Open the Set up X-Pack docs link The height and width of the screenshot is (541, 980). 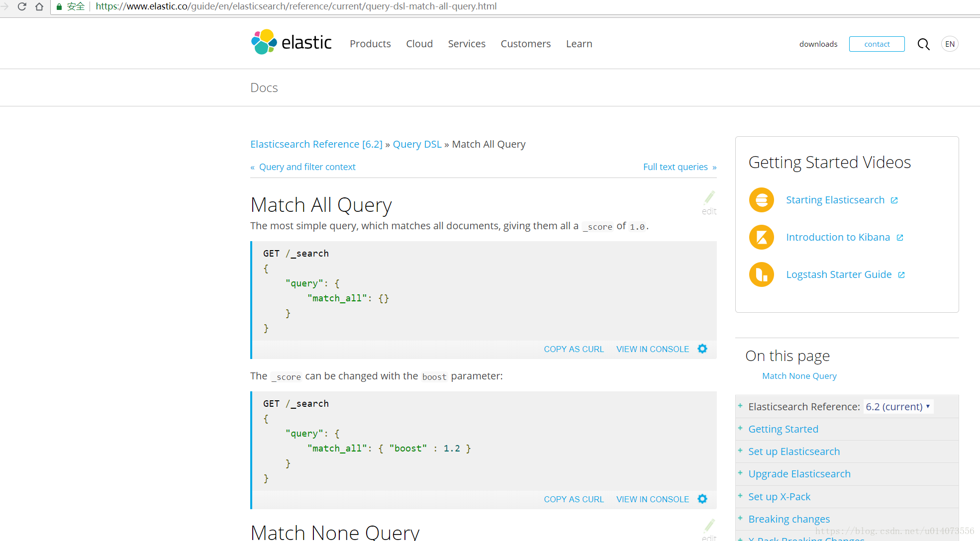point(780,497)
